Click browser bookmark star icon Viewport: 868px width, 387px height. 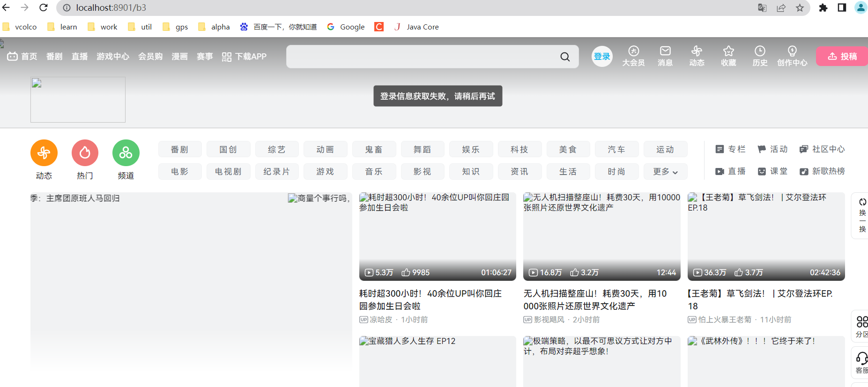(x=800, y=7)
